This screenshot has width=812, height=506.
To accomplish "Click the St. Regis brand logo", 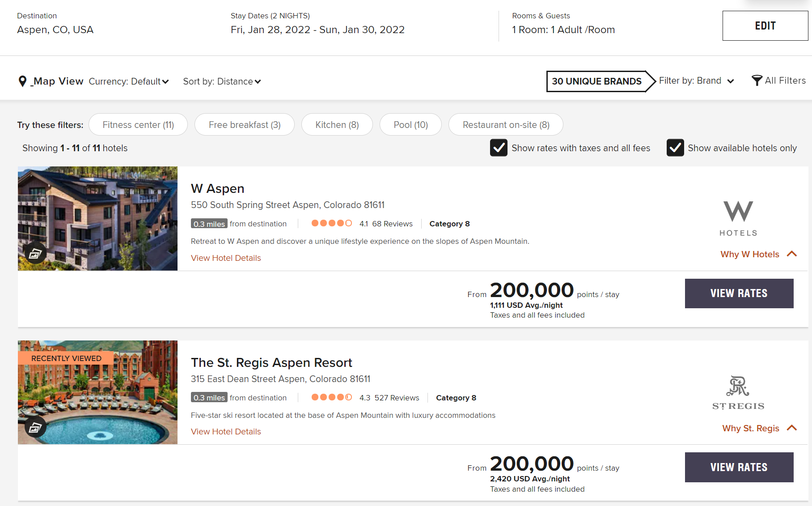I will (x=738, y=392).
